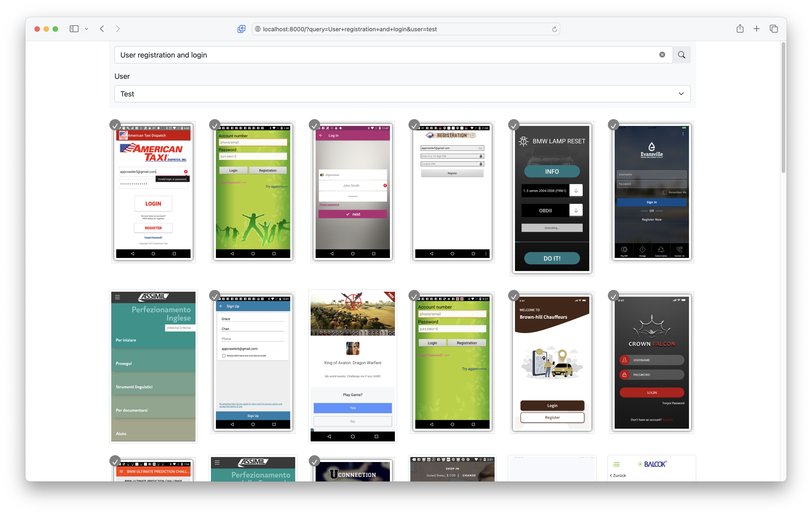Click the search magnifier button
The image size is (812, 515).
681,55
